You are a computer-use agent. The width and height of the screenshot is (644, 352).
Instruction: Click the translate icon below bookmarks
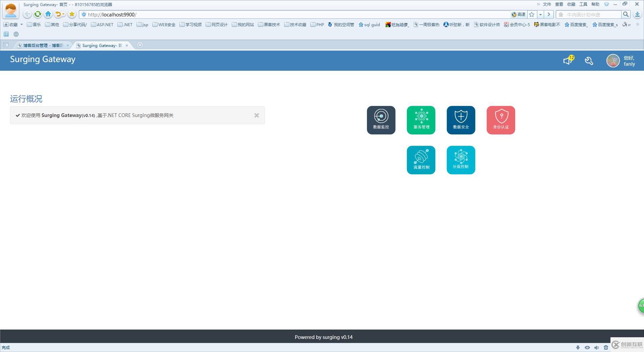coord(6,34)
